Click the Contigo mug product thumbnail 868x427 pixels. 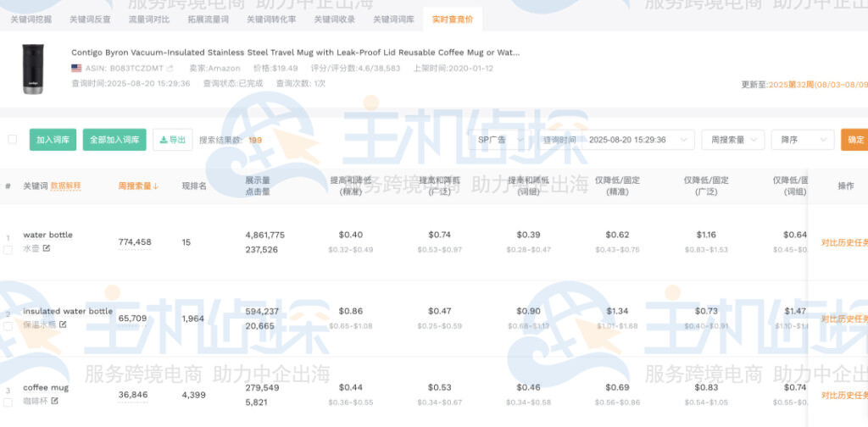[33, 69]
